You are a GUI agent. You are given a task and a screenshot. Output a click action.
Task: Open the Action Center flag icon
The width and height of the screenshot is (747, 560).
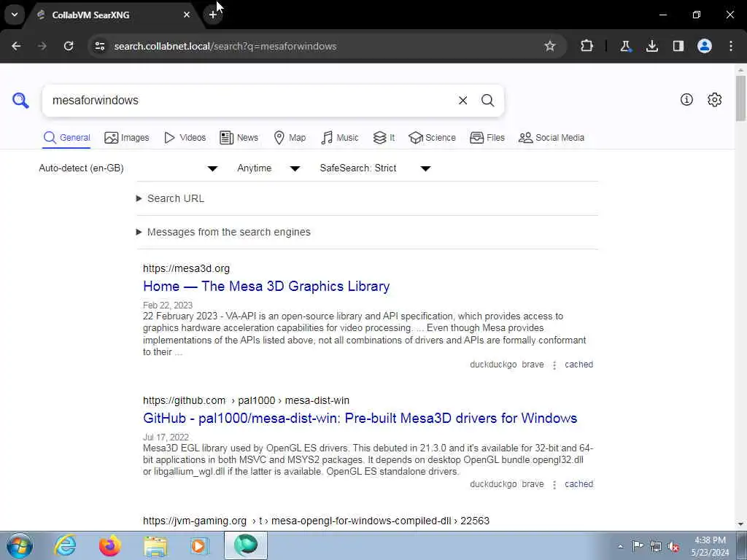[638, 545]
